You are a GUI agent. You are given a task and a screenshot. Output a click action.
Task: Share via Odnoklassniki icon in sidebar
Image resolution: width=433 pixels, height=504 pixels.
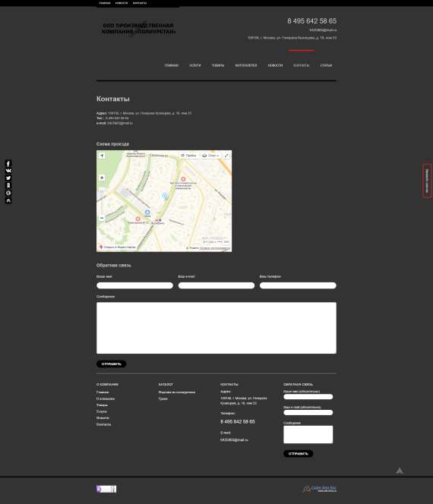[8, 185]
